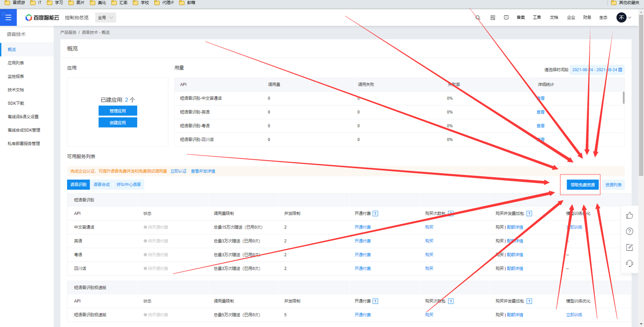Open the headset customer service icon

click(x=630, y=263)
